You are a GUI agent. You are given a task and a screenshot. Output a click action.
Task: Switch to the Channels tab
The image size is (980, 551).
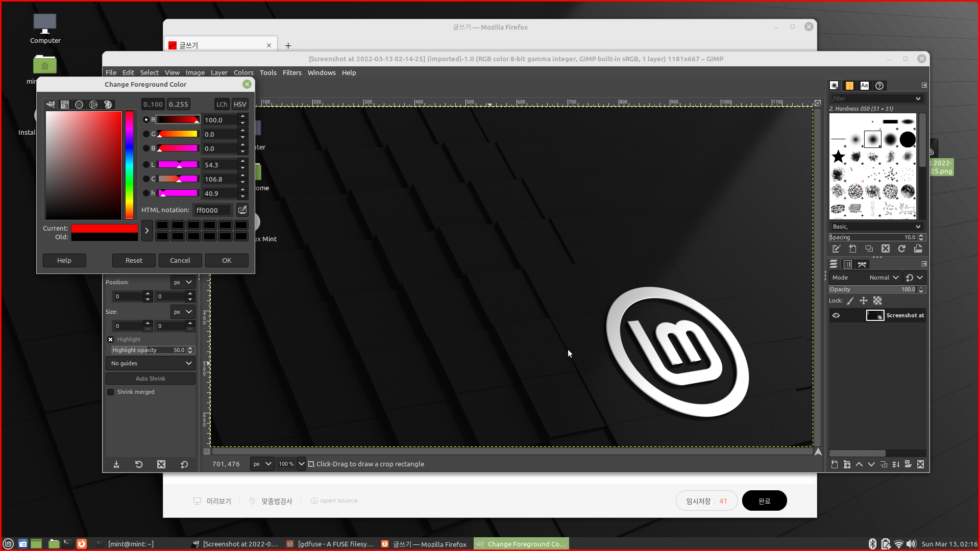848,264
